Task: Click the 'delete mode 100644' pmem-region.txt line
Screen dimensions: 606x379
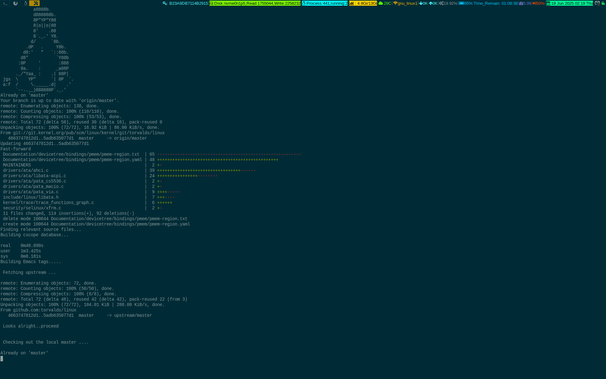Action: 95,219
